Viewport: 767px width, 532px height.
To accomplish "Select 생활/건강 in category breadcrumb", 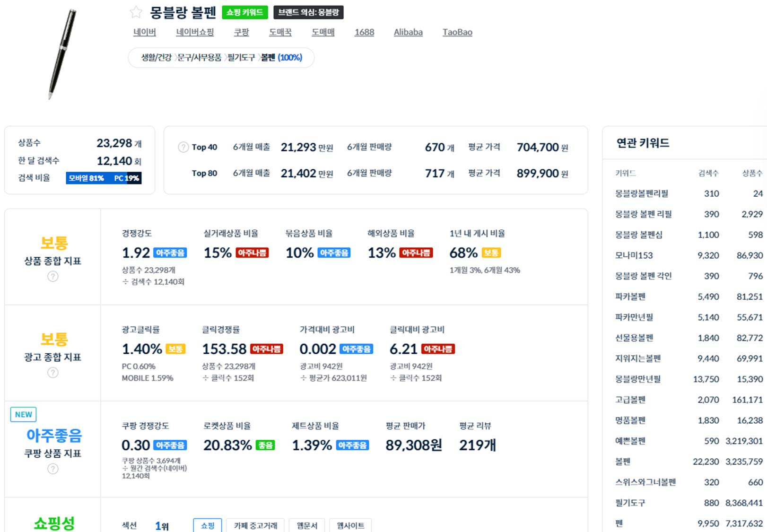I will (156, 58).
